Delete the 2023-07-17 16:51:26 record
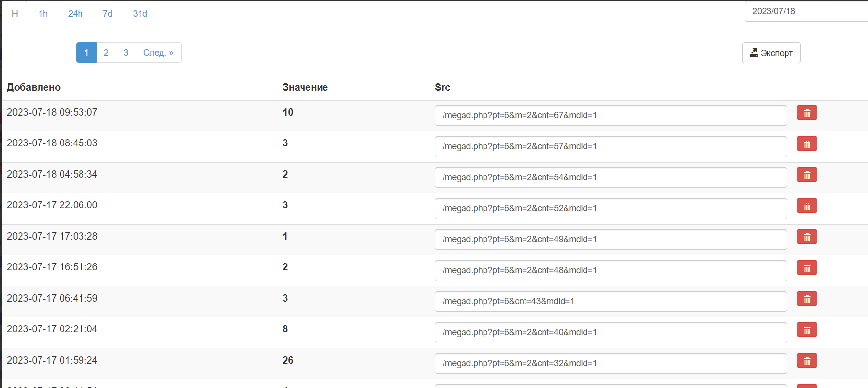 [x=807, y=268]
